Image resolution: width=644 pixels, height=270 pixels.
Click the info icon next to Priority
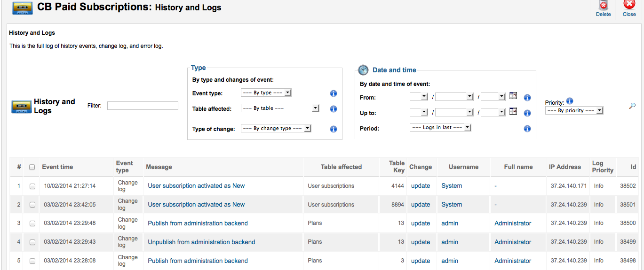(570, 101)
